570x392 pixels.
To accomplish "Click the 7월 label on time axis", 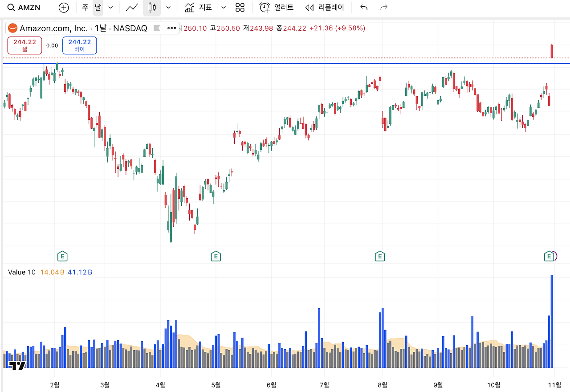I will click(325, 385).
